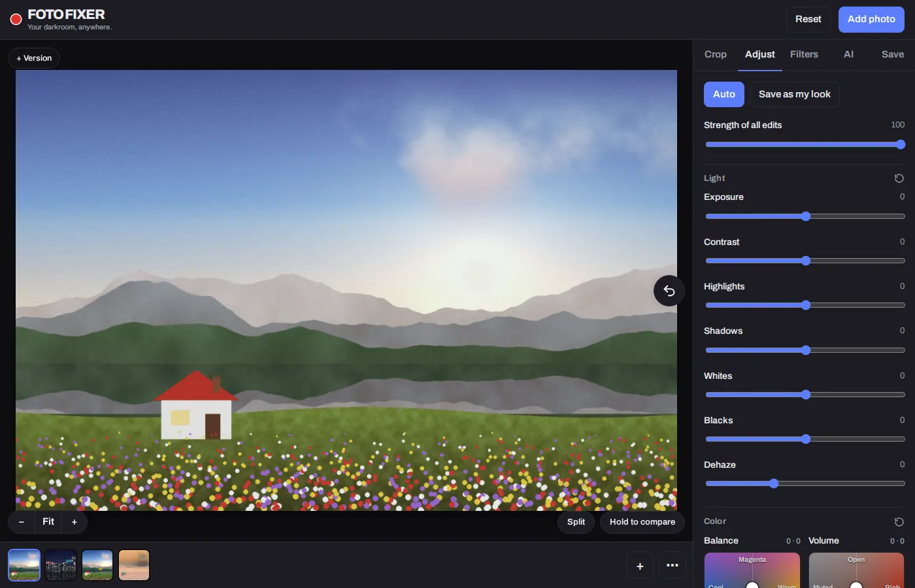Click the round undo arrow button

669,291
